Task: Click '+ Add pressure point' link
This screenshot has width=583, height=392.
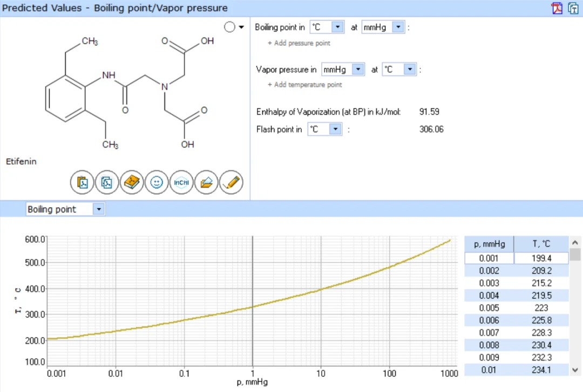Action: click(299, 43)
